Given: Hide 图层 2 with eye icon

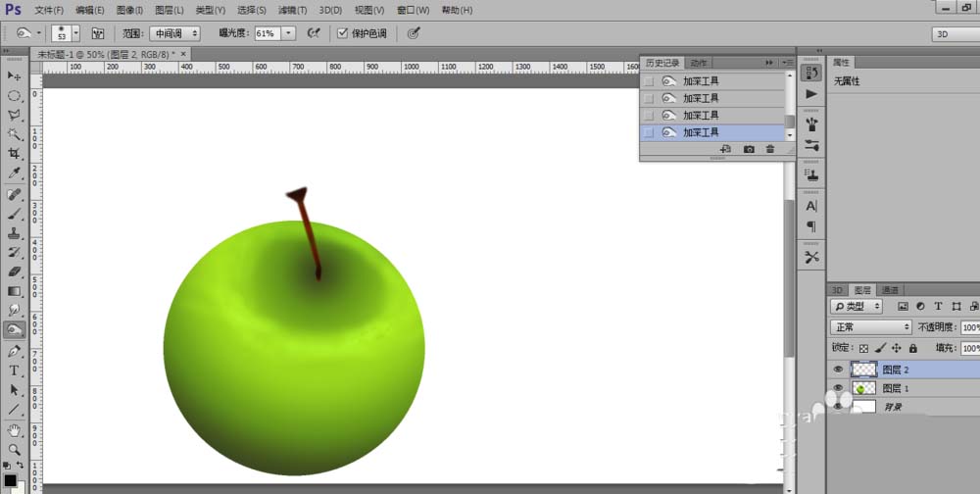Looking at the screenshot, I should click(x=838, y=370).
